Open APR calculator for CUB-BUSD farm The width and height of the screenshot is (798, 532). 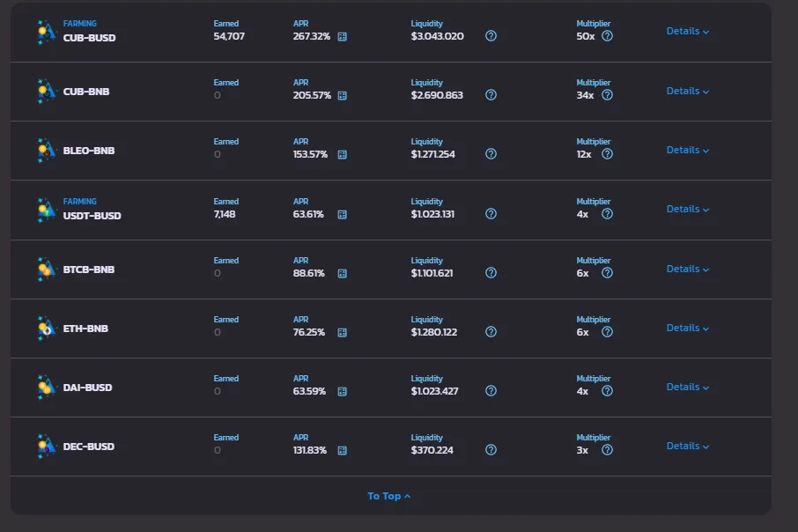[343, 37]
